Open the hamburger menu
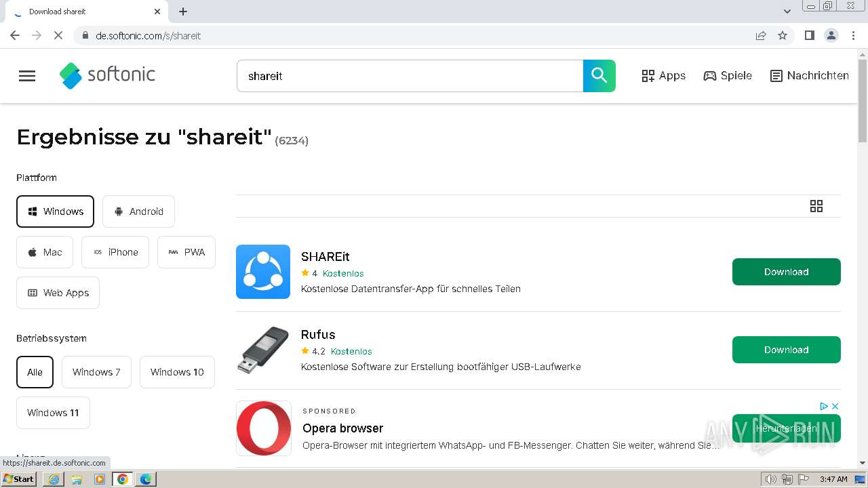Viewport: 868px width, 488px height. click(x=27, y=76)
